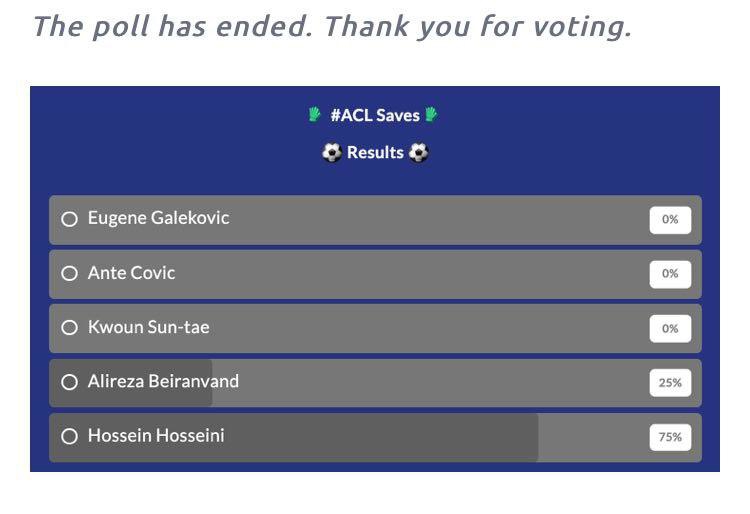The image size is (750, 514).
Task: Click the 25% result badge
Action: point(670,382)
